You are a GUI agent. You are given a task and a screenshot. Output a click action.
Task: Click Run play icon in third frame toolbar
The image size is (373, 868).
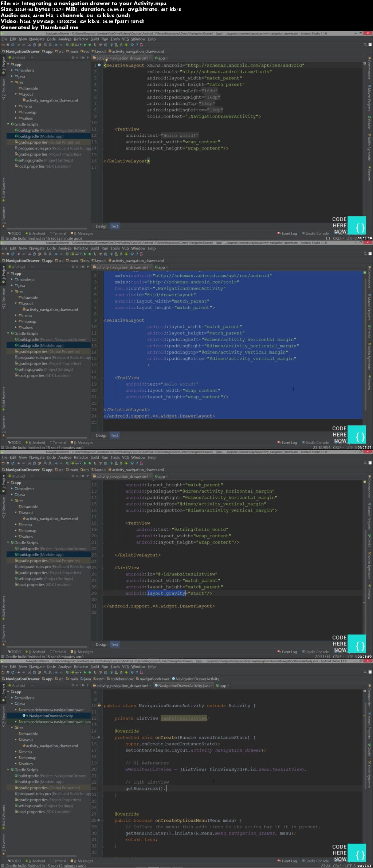click(x=85, y=463)
